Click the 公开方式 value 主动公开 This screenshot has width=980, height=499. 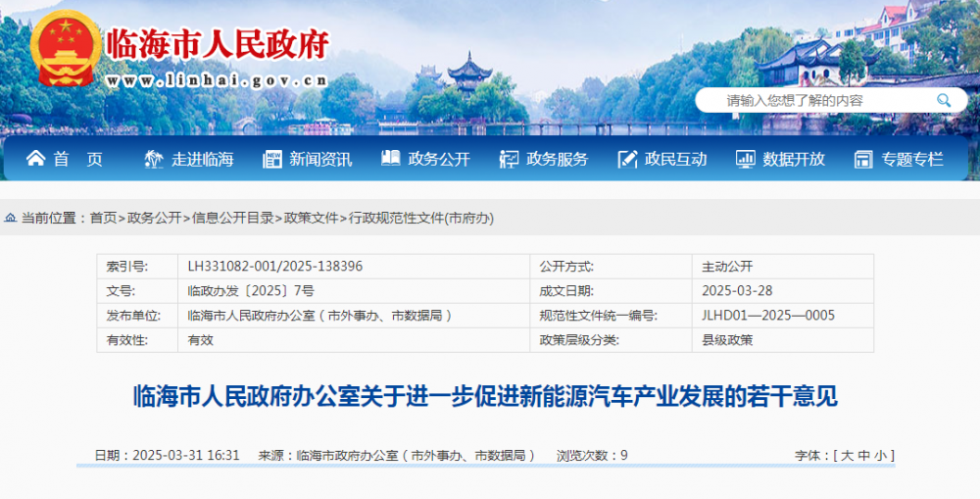click(727, 267)
